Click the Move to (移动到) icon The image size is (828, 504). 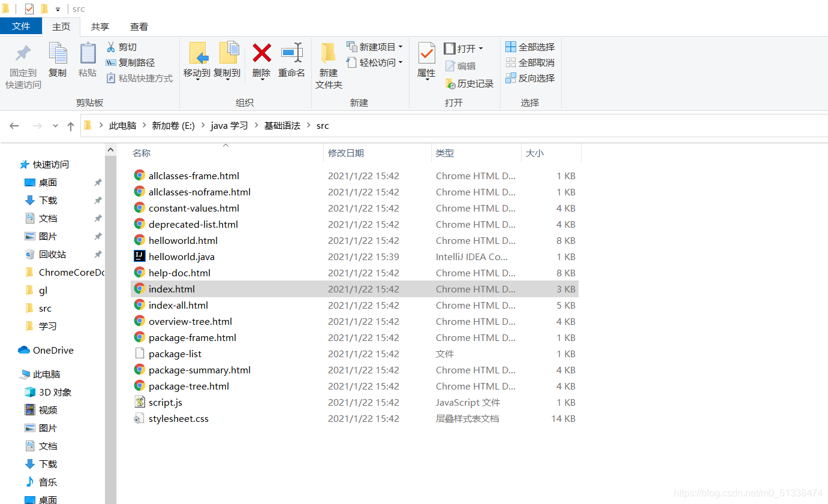click(198, 53)
